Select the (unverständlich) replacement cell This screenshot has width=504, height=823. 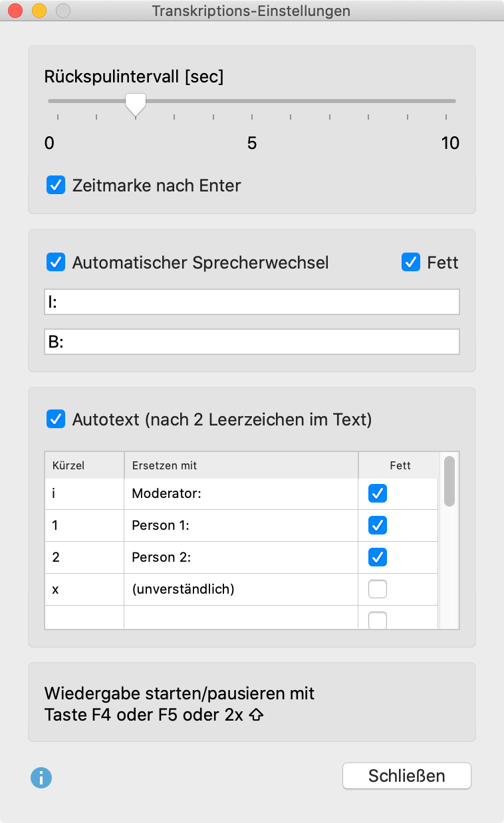[241, 589]
